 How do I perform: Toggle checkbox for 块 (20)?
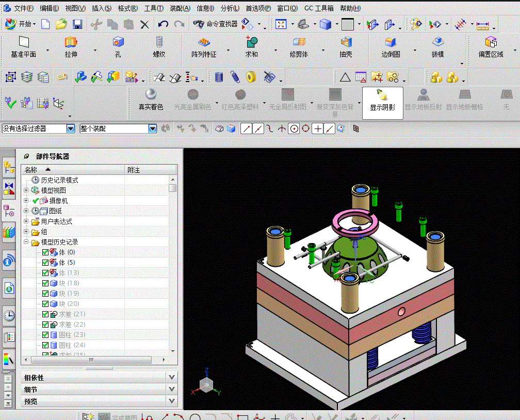45,304
